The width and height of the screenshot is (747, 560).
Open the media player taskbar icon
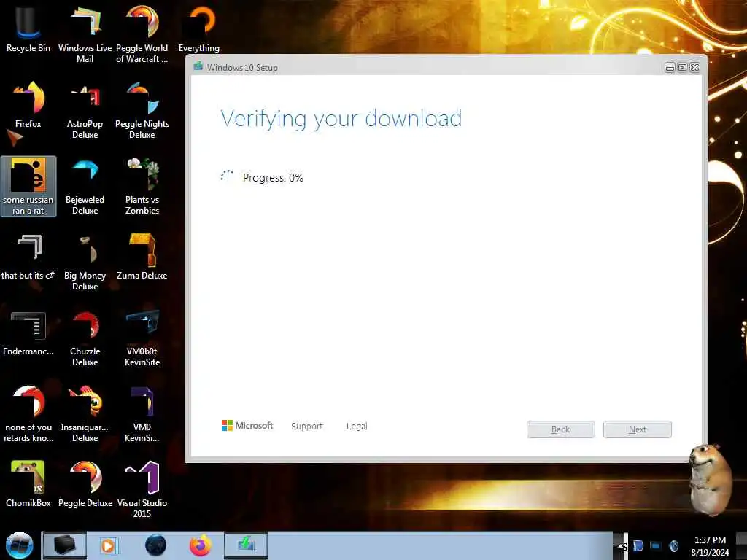(x=108, y=545)
